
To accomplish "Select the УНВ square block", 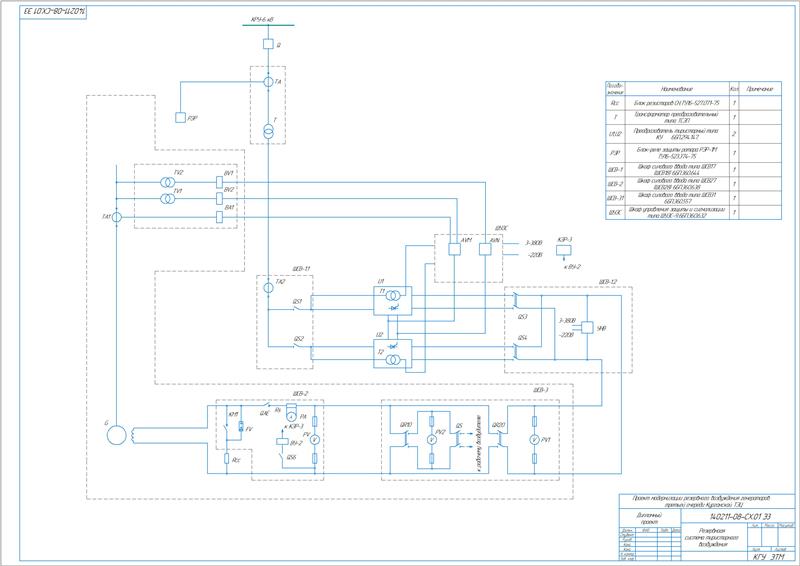I will (x=587, y=327).
